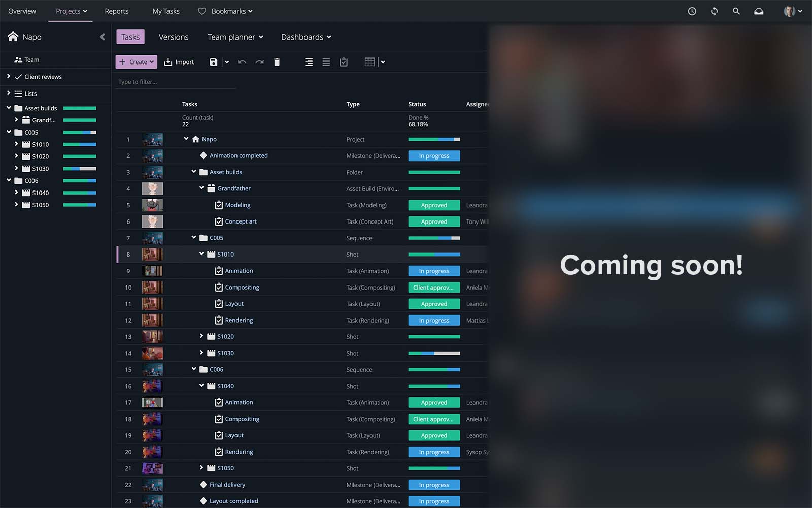Click the undo arrow icon
The width and height of the screenshot is (812, 508).
pyautogui.click(x=242, y=62)
